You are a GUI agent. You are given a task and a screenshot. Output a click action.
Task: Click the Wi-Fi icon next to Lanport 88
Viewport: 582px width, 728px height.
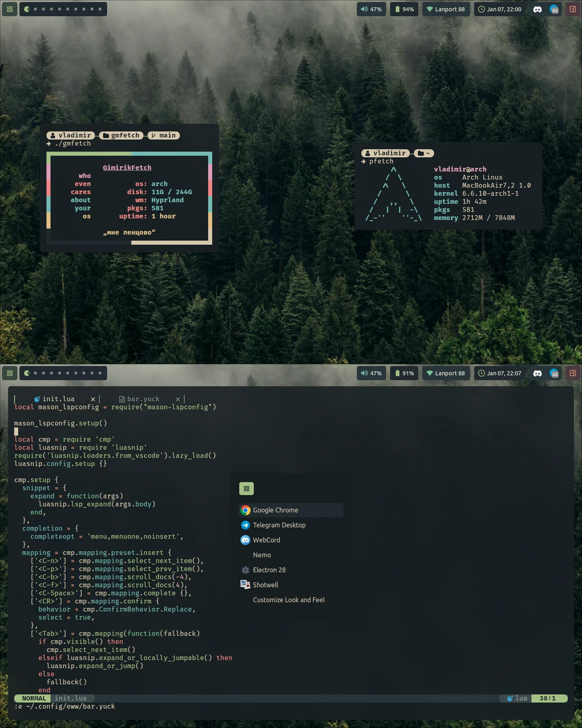point(428,9)
